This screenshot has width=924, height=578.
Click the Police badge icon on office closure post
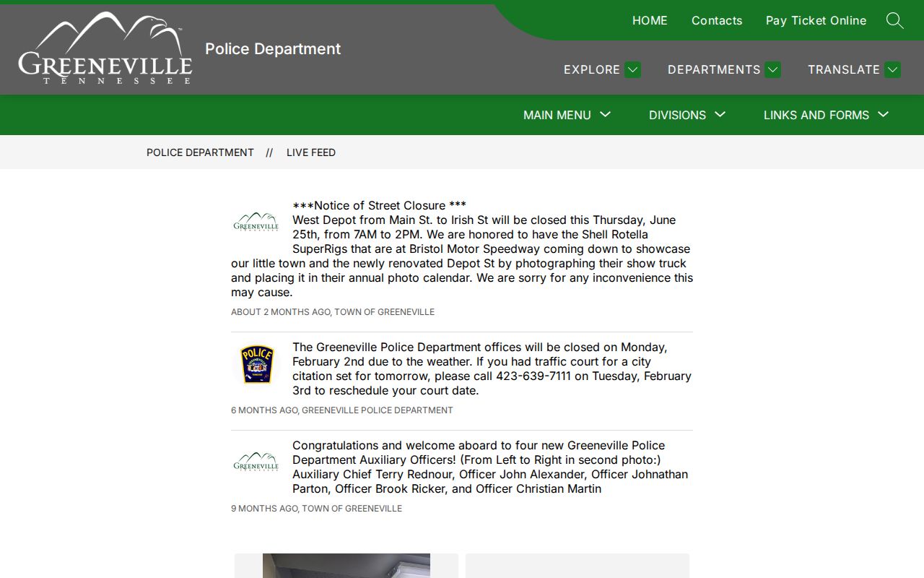point(257,364)
